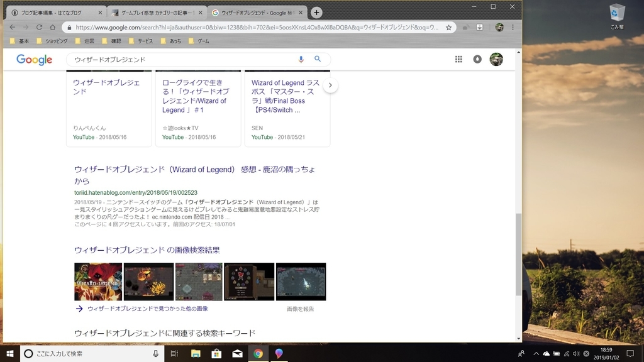644x362 pixels.
Task: Open the balloon-shaped app on taskbar
Action: click(x=279, y=353)
